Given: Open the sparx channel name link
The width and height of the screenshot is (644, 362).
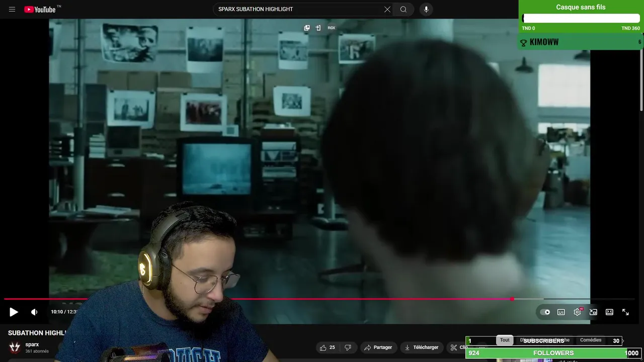Looking at the screenshot, I should (x=32, y=344).
